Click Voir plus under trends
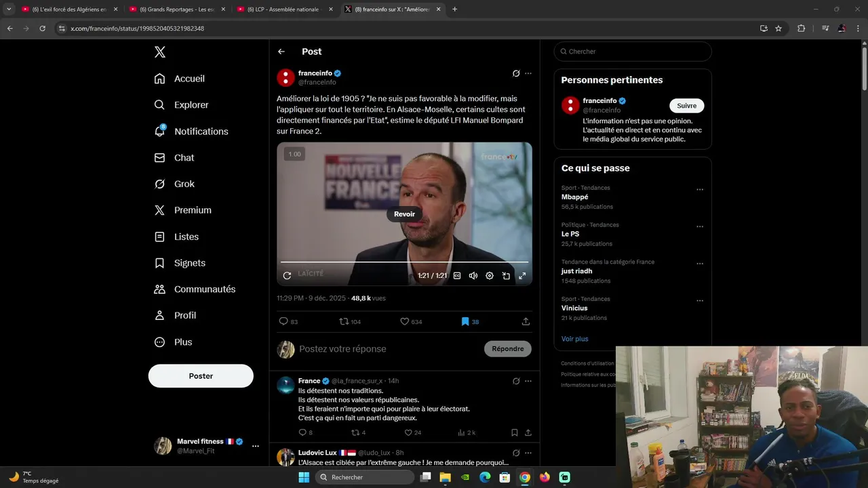 tap(574, 339)
